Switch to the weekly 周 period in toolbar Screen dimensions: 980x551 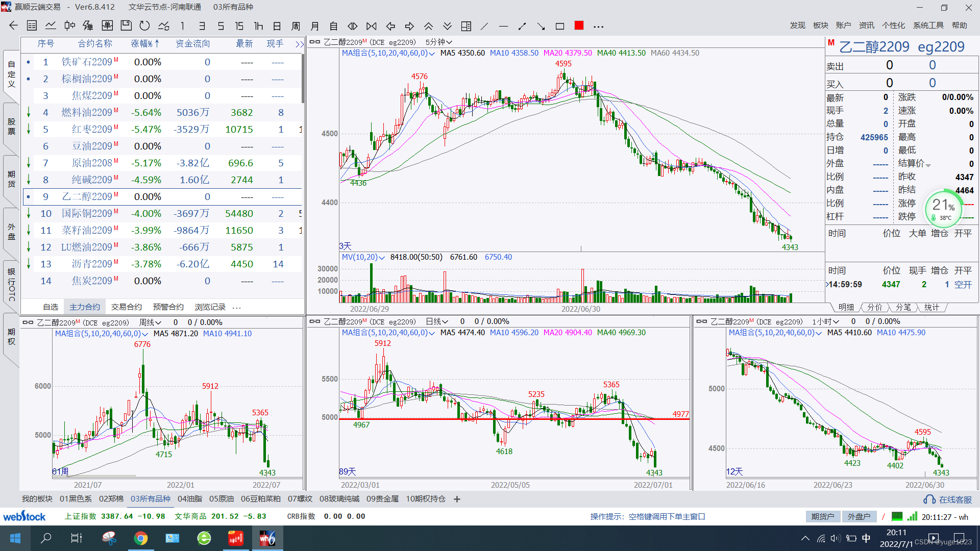(296, 26)
